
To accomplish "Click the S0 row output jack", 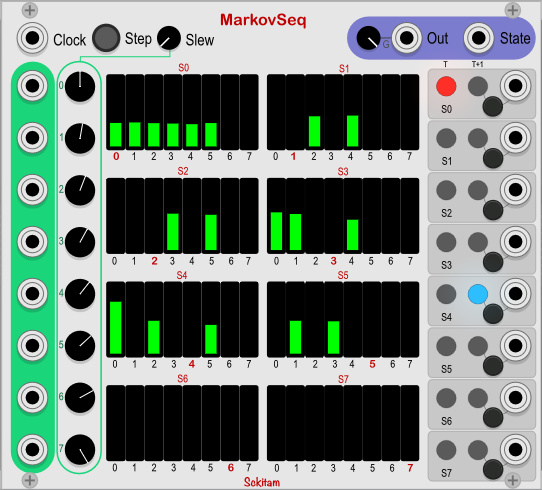I will (515, 86).
